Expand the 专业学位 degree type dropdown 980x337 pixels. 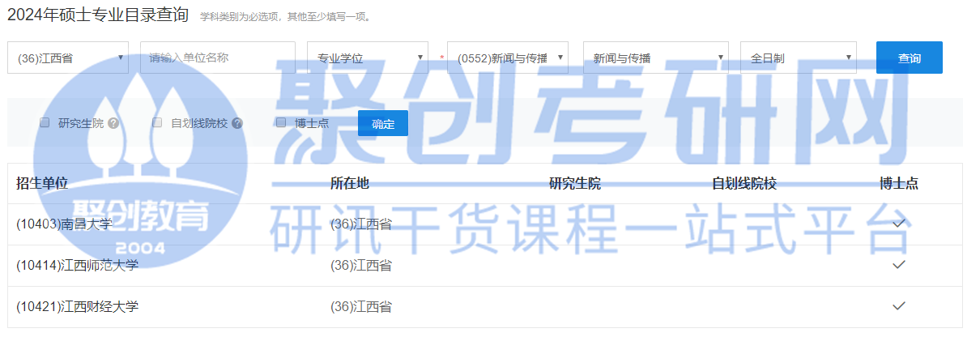pos(368,58)
